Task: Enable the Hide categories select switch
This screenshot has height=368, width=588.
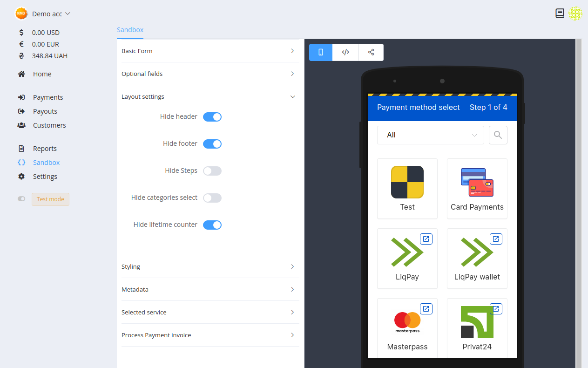Action: tap(212, 198)
